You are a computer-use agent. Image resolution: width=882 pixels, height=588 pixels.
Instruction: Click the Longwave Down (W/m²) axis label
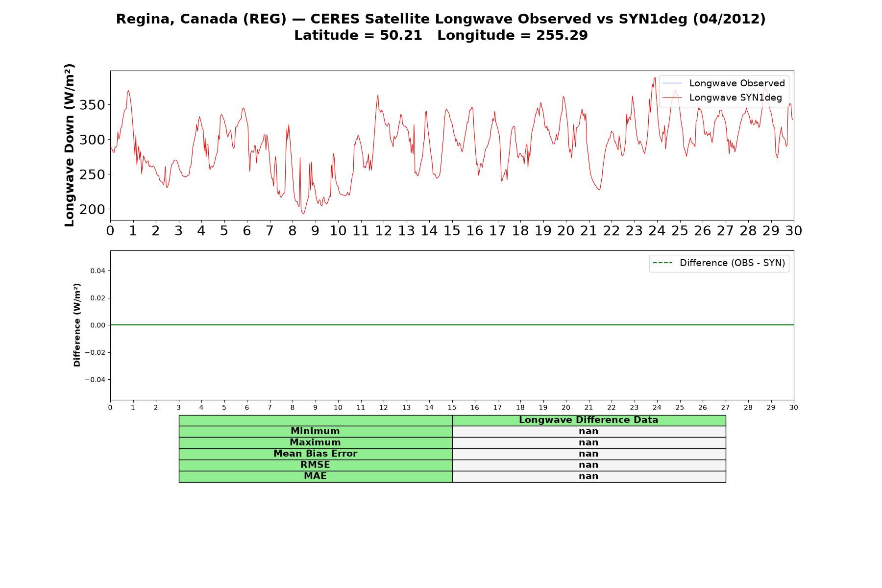70,145
